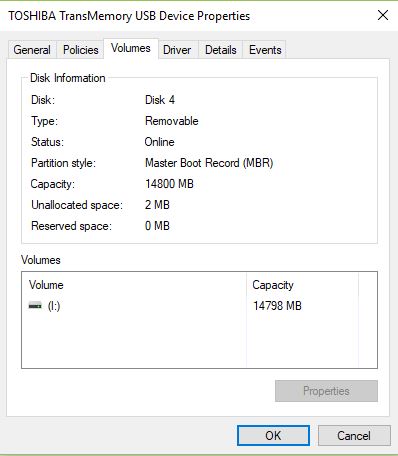This screenshot has height=456, width=398.
Task: Select the Volumes tab
Action: coord(131,49)
